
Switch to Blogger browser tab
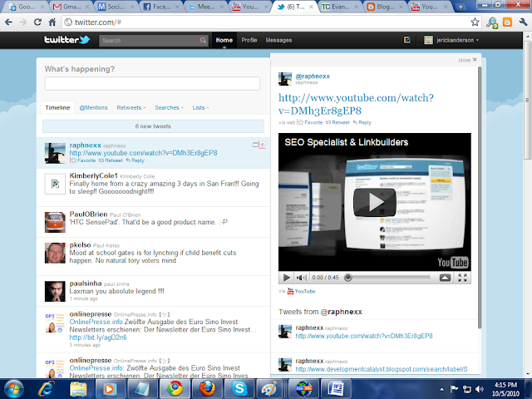(x=384, y=7)
